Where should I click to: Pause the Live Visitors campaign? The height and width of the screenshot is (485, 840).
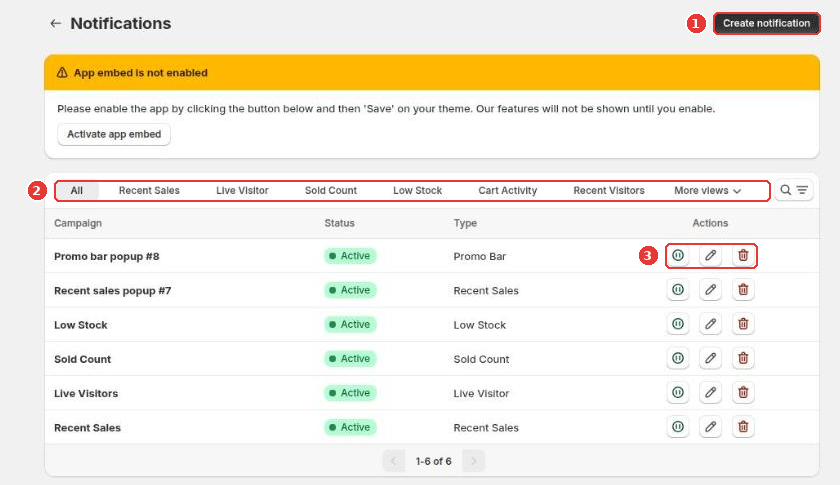pos(678,393)
